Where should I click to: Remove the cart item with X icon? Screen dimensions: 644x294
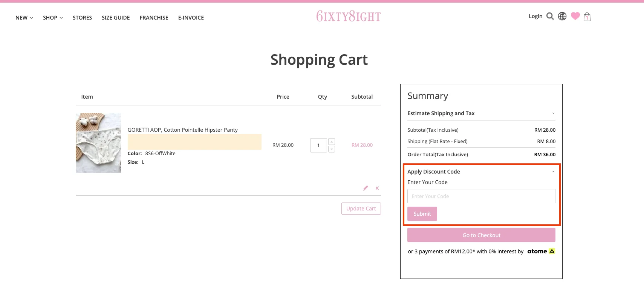tap(377, 188)
